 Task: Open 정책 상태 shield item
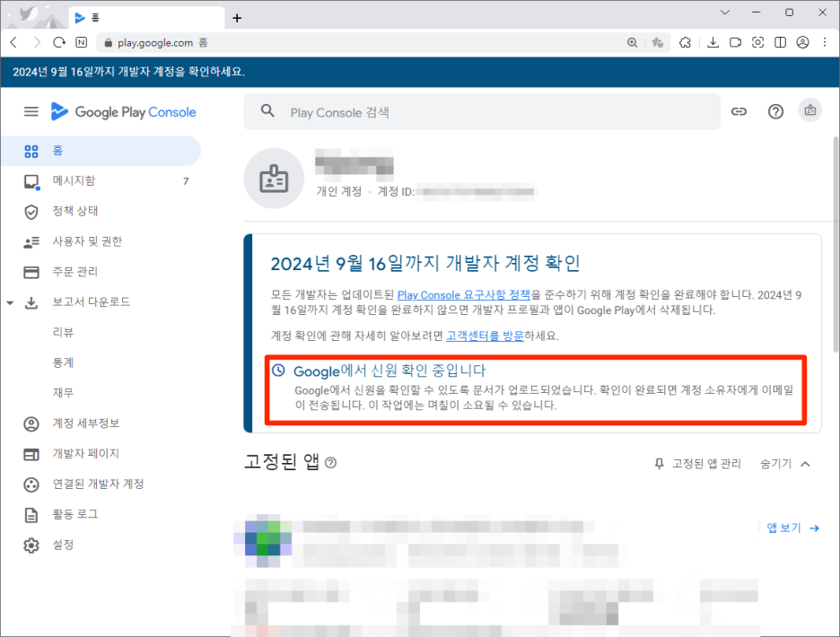pos(101,211)
